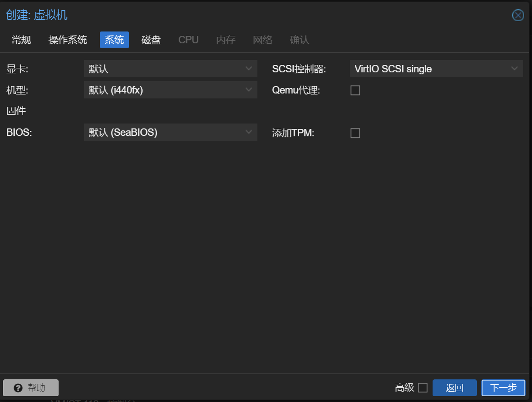Switch to the 操作系统 tab
532x402 pixels.
pos(67,40)
